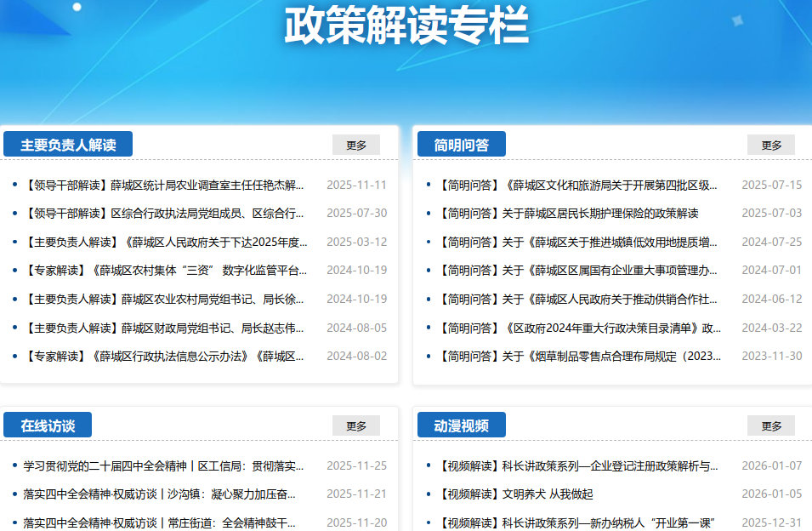Open 区工信局 四中全会 interview article

163,465
